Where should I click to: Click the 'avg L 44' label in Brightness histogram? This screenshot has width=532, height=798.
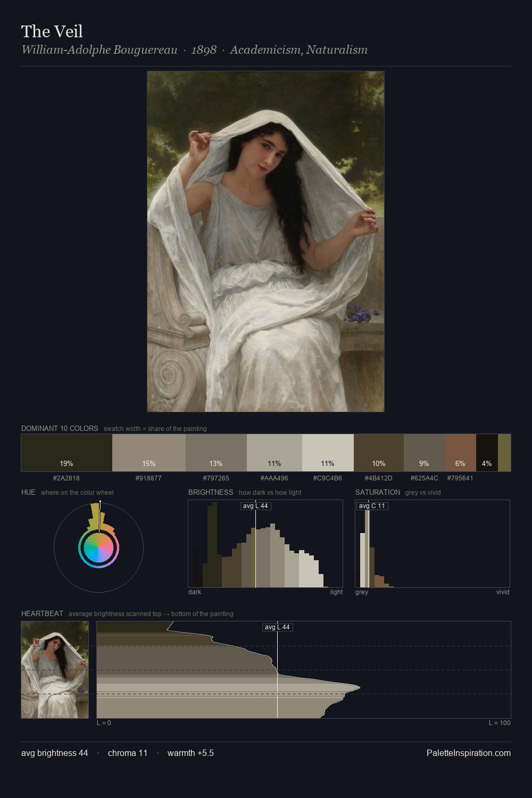[256, 506]
